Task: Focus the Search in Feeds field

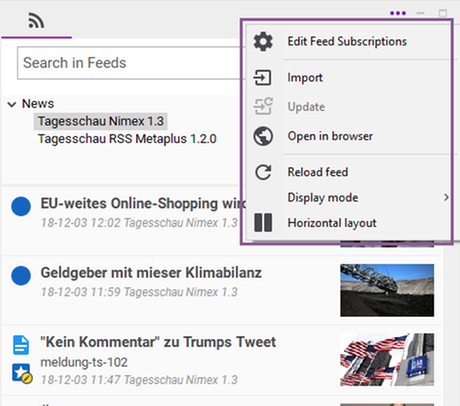Action: click(130, 63)
